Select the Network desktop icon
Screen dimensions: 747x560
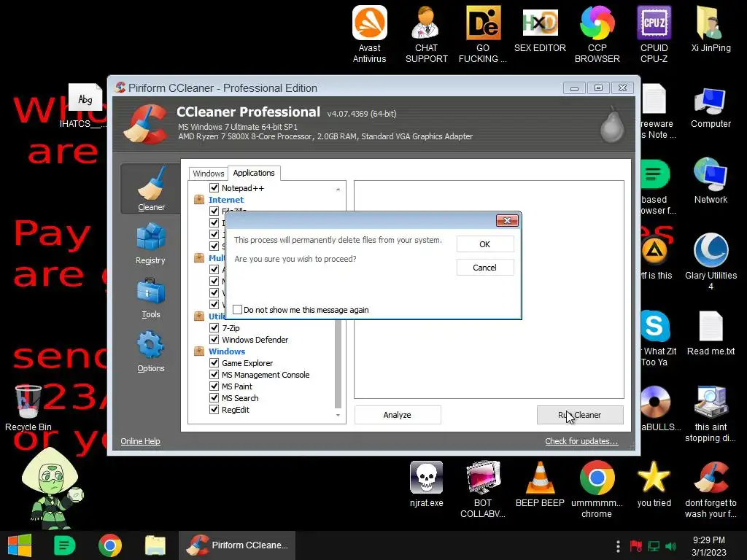pyautogui.click(x=711, y=181)
